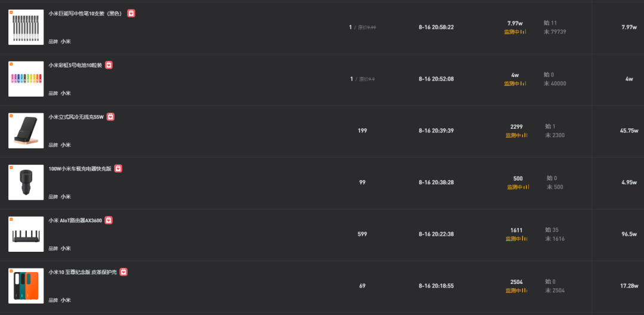Screen dimensions: 644x315
Task: Click the red favorite icon beside 小米立式风冷无线充55W
Action: coord(110,117)
